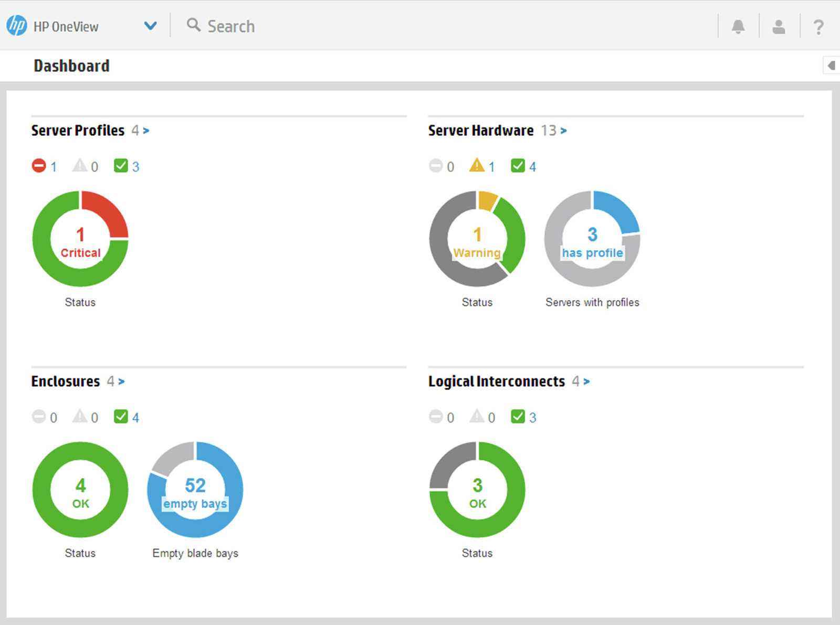Click the arrow next to Server Profiles count
This screenshot has width=840, height=625.
[x=146, y=131]
